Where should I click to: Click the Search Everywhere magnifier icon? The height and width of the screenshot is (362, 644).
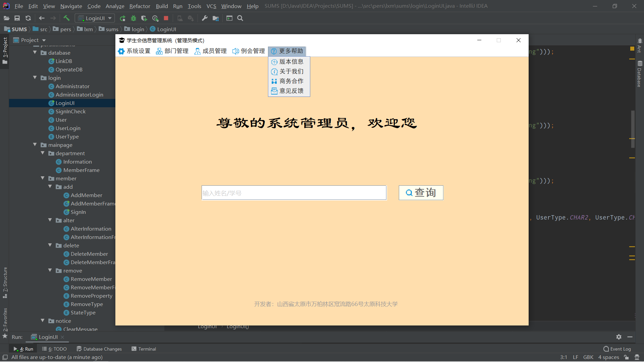[240, 18]
